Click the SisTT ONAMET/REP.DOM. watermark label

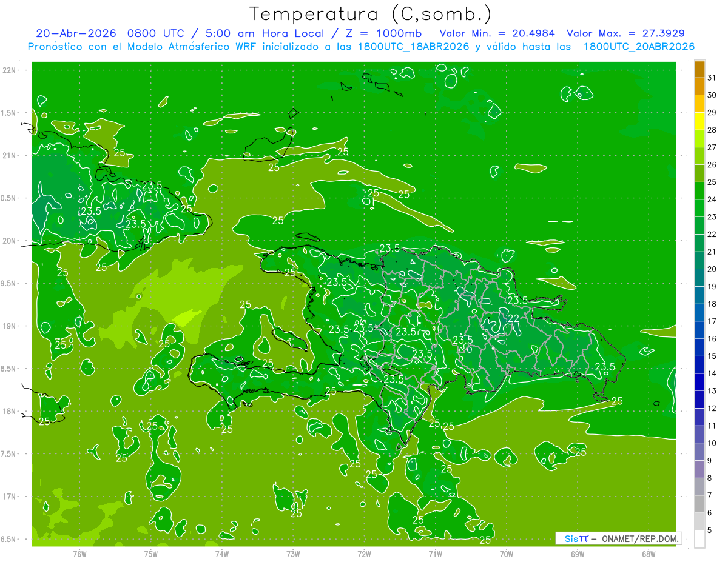(618, 538)
